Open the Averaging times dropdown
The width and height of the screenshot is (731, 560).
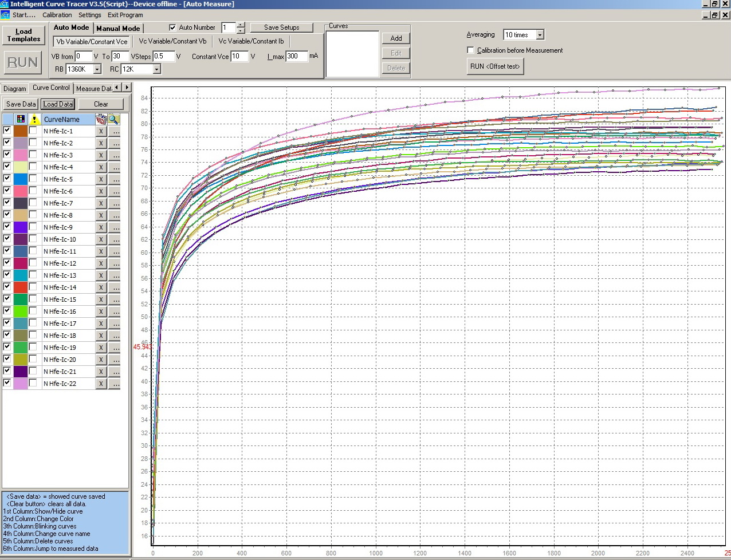pos(540,35)
